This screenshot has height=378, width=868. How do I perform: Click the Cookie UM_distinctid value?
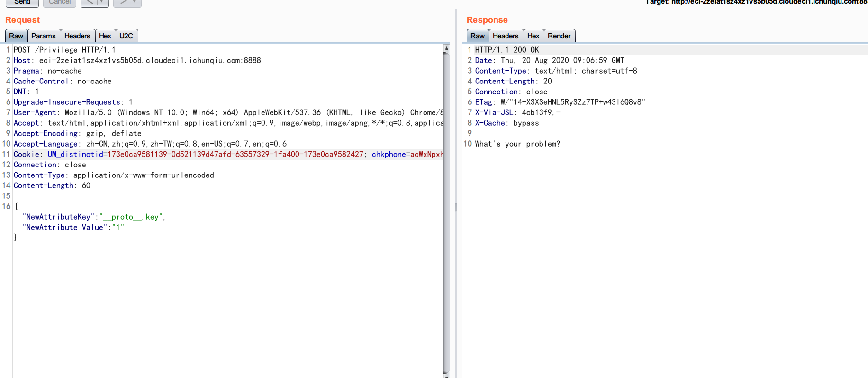pos(235,154)
